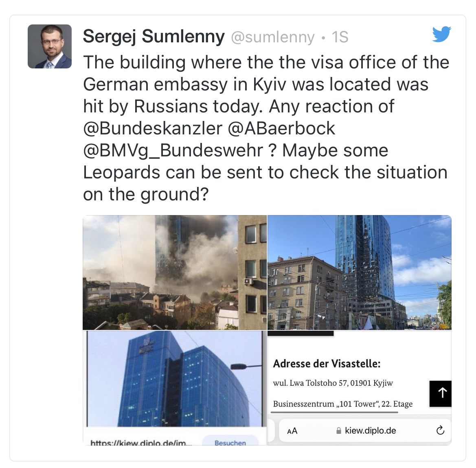Open the blue glass tower image
476x468 pixels.
[175, 379]
